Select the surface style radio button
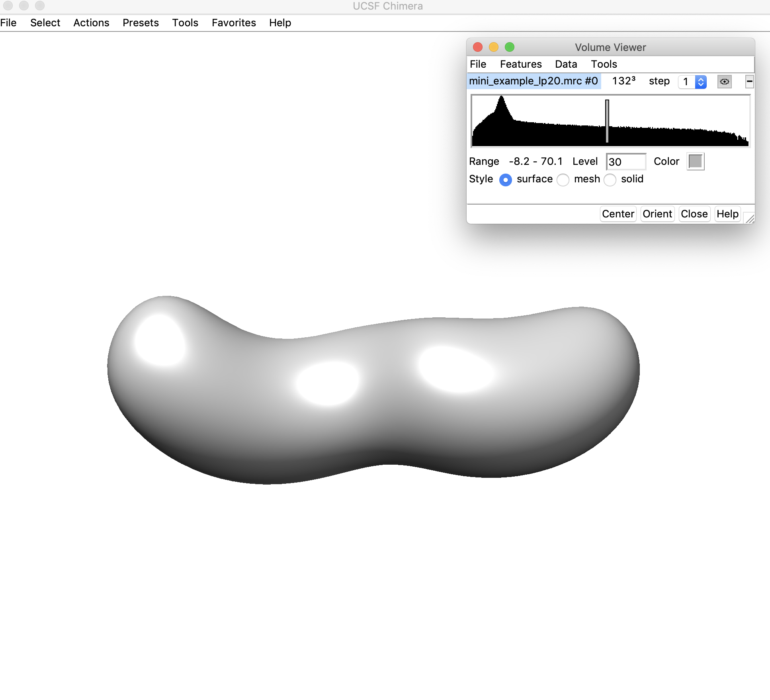The image size is (770, 700). click(505, 180)
